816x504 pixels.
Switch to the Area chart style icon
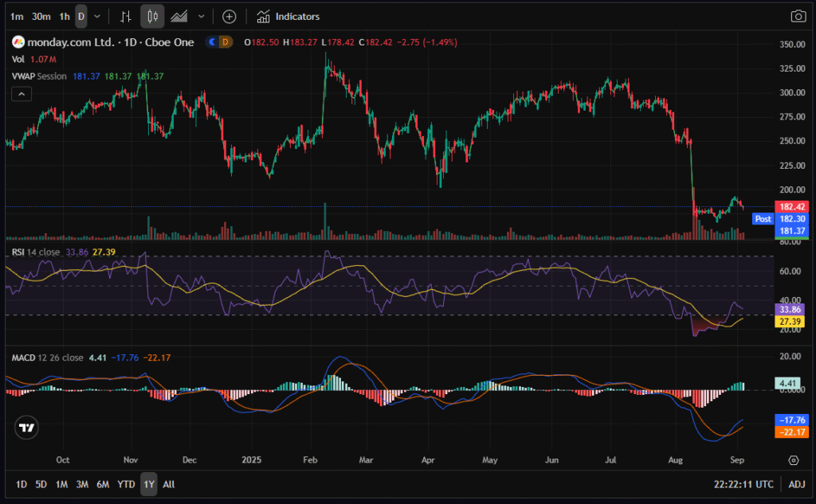180,16
